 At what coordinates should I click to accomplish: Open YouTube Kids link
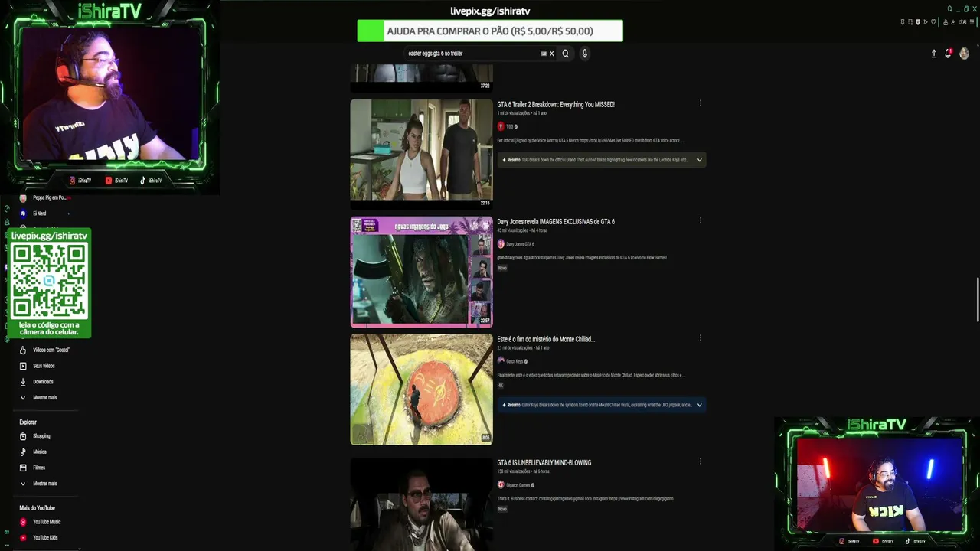[45, 538]
